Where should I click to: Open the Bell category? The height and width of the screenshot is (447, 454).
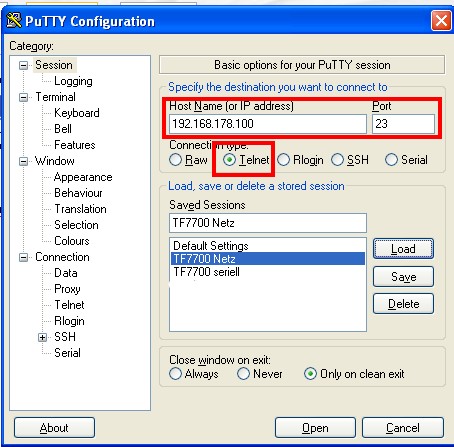coord(63,129)
